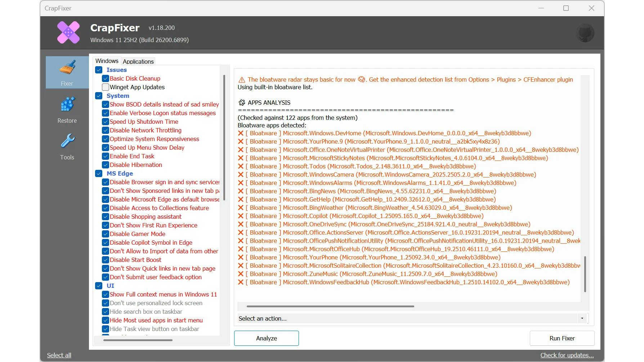Minimize the CrapFixer window

541,8
